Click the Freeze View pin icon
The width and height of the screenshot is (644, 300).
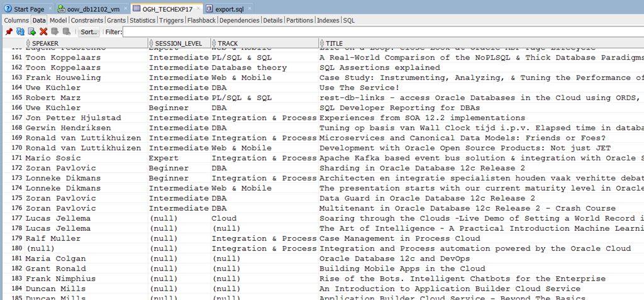(x=9, y=31)
